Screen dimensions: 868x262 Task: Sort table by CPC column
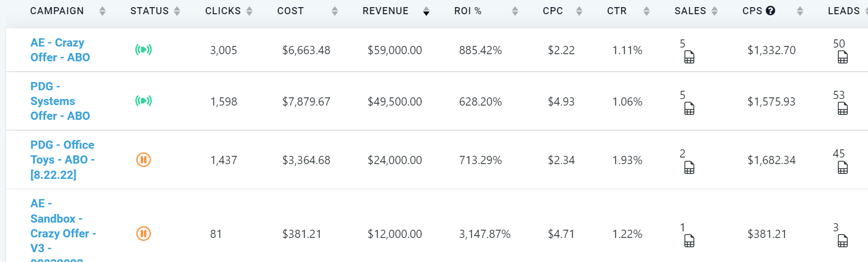(x=579, y=11)
